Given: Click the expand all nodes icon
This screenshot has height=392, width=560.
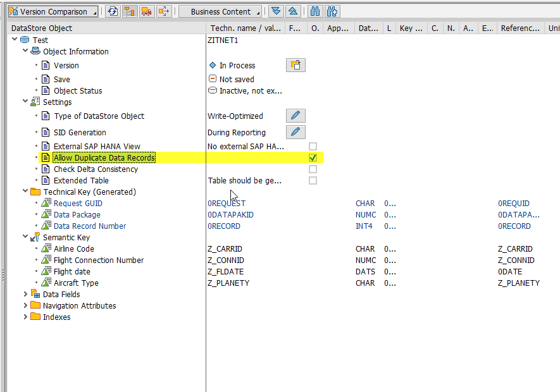Looking at the screenshot, I should pyautogui.click(x=275, y=11).
